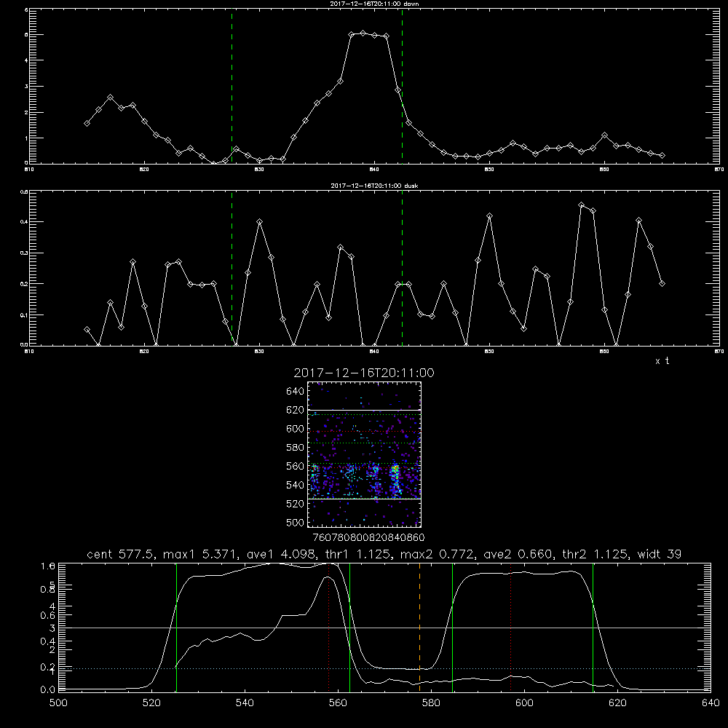Click the '2017-12-16T20:11:00 dawn' plot title
The image size is (728, 728).
374,4
